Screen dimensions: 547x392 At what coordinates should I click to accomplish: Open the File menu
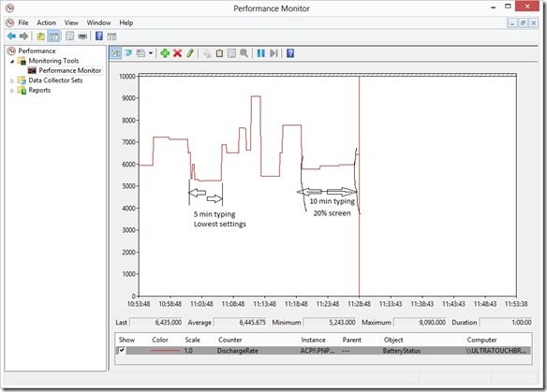23,22
